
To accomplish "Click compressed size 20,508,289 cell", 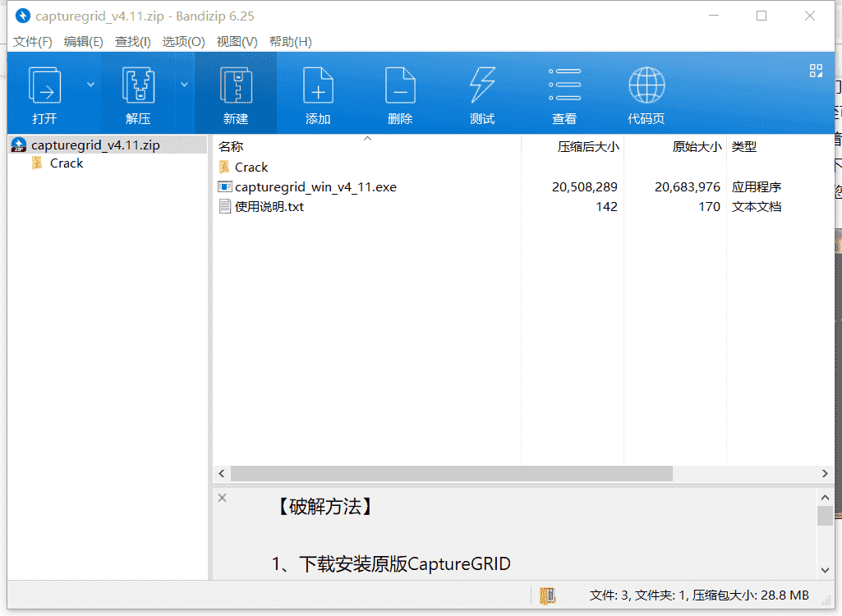I will point(585,187).
